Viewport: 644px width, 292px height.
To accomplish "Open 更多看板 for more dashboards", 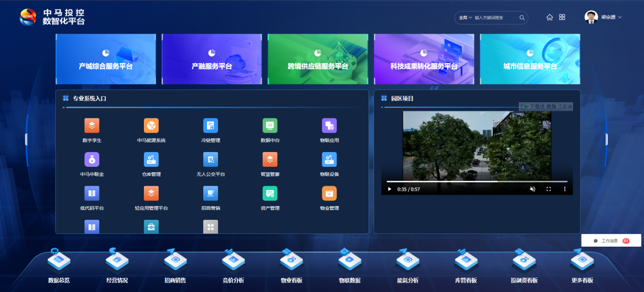I will pyautogui.click(x=582, y=267).
